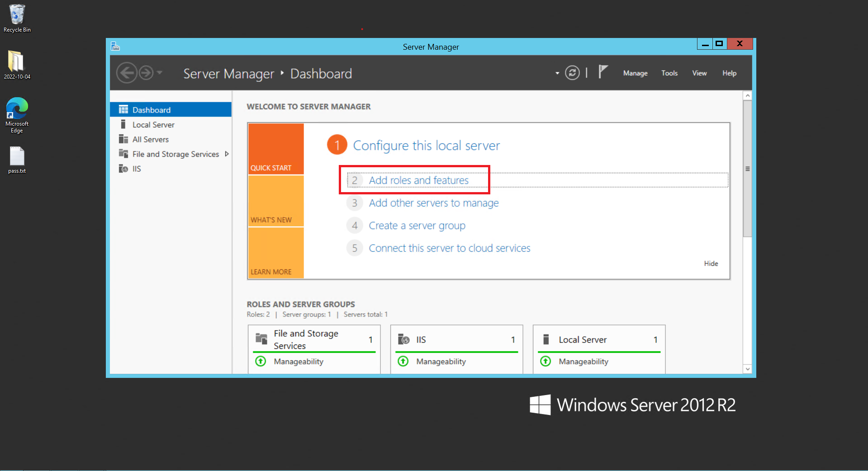The image size is (868, 471).
Task: Click the IIS icon in sidebar
Action: click(x=123, y=169)
